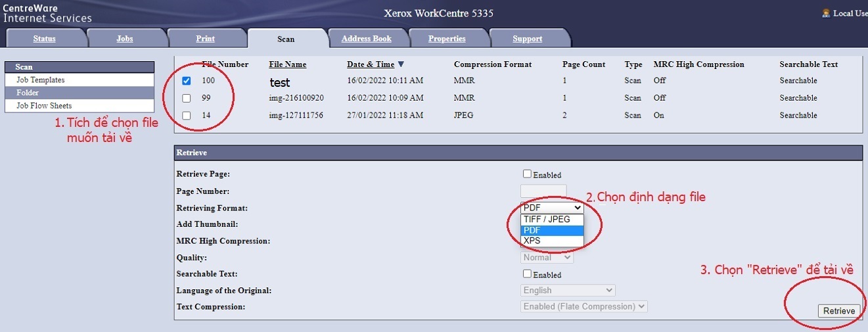This screenshot has height=332, width=868.
Task: Open the Status tab
Action: point(45,39)
